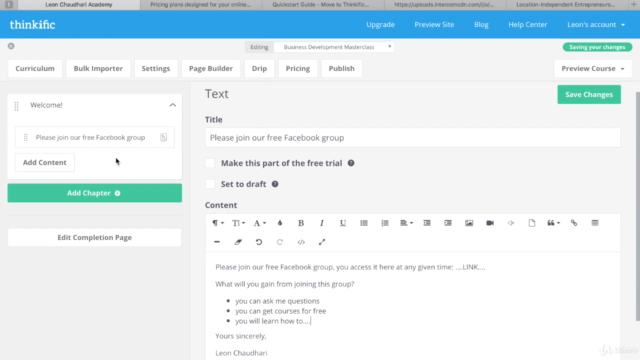The width and height of the screenshot is (640, 360).
Task: Enable Make this part of free trial
Action: [210, 163]
